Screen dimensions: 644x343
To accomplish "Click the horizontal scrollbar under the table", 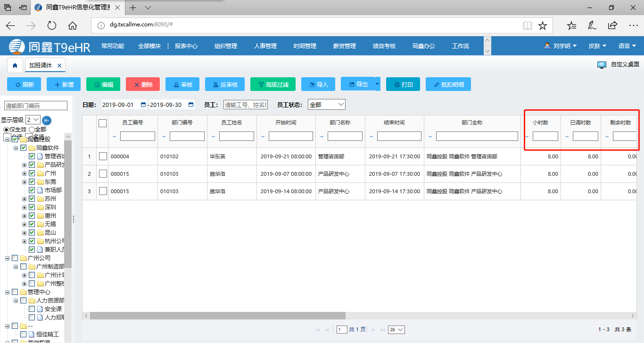I will [217, 316].
